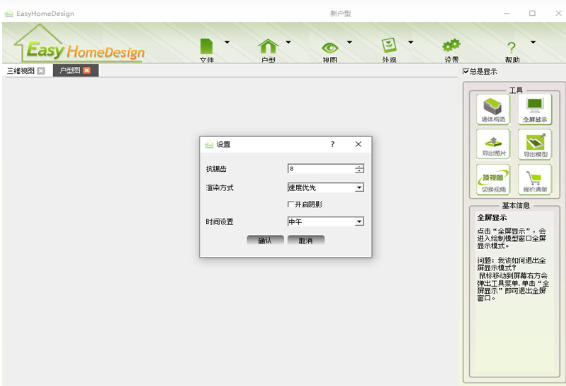
Task: Click the view-switch tool with the curved arrow
Action: pos(493,179)
